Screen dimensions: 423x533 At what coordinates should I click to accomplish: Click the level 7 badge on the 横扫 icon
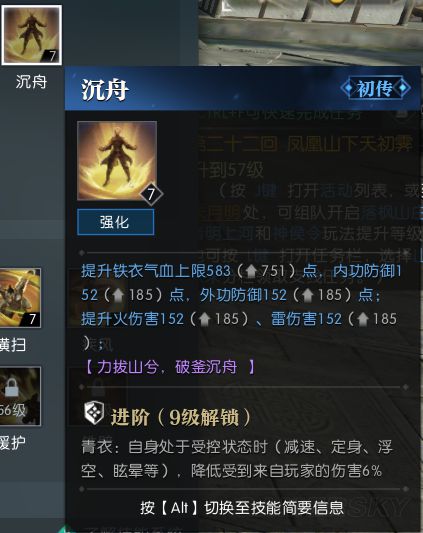(x=32, y=319)
